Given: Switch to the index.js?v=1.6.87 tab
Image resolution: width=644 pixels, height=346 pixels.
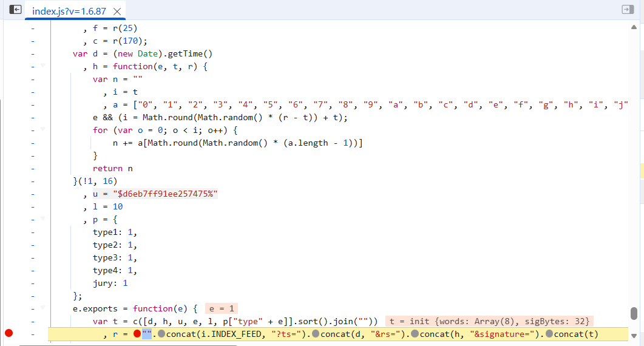Looking at the screenshot, I should click(x=68, y=12).
